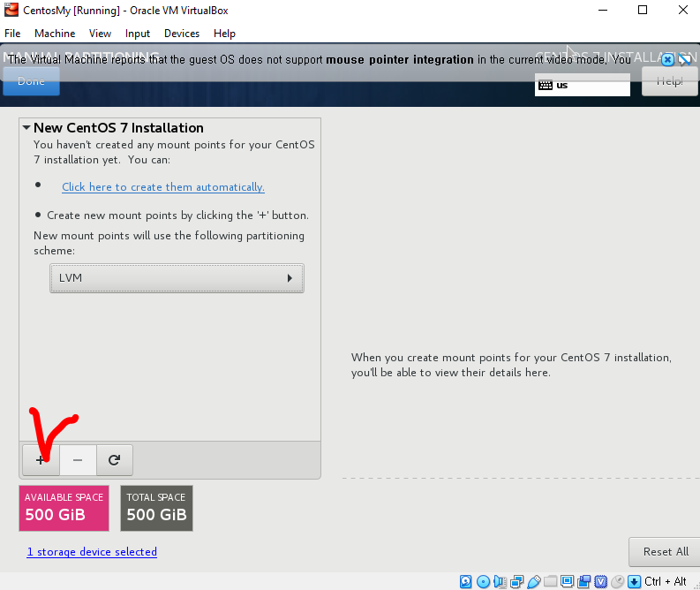Image resolution: width=700 pixels, height=590 pixels.
Task: Open the View menu
Action: pos(100,34)
